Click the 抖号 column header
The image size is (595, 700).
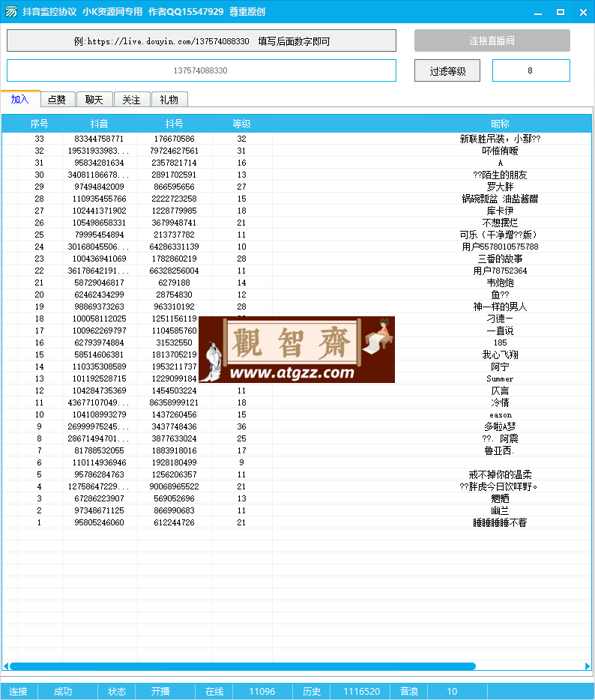(174, 124)
